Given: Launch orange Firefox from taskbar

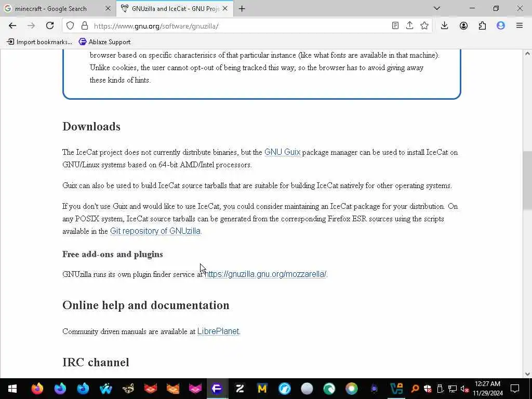Looking at the screenshot, I should point(37,388).
